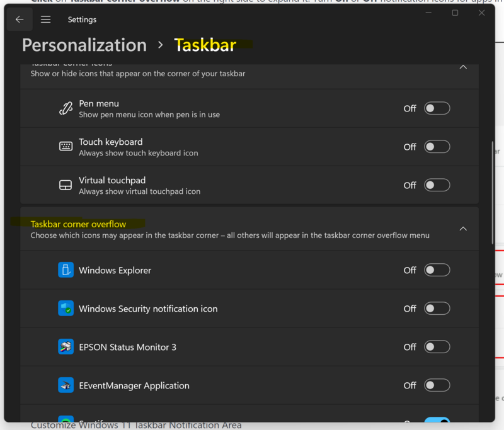Click the Touch keyboard label
504x430 pixels.
coord(111,142)
